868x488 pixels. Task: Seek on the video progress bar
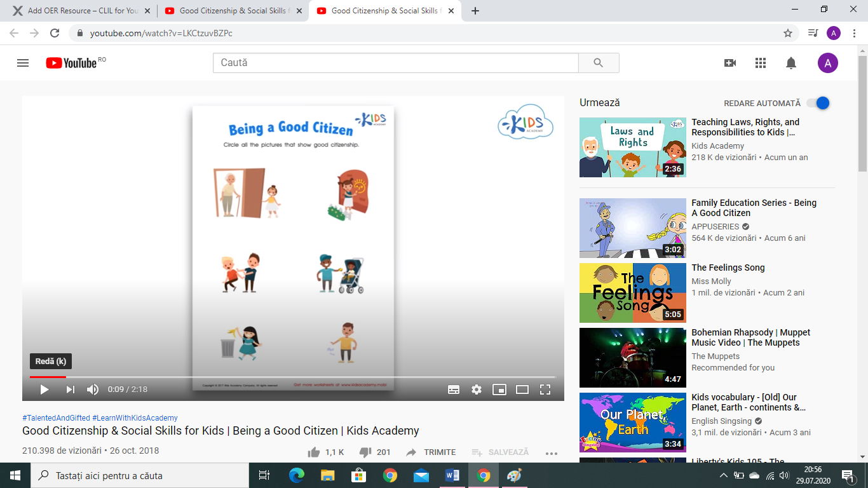pos(292,377)
